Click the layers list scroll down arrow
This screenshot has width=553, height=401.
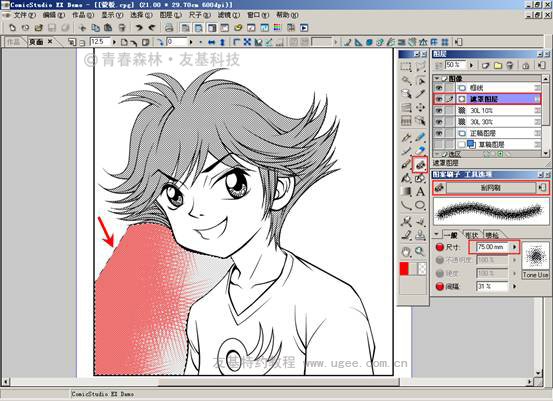pos(546,153)
